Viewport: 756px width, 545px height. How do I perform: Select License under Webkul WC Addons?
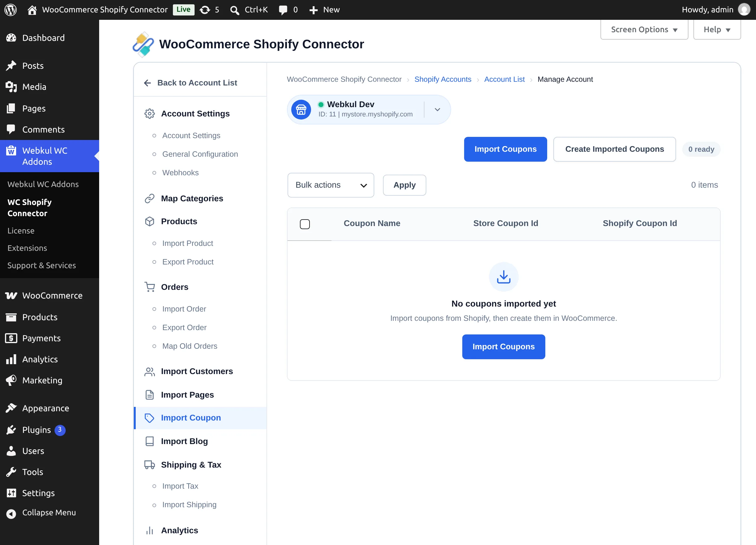pyautogui.click(x=21, y=231)
